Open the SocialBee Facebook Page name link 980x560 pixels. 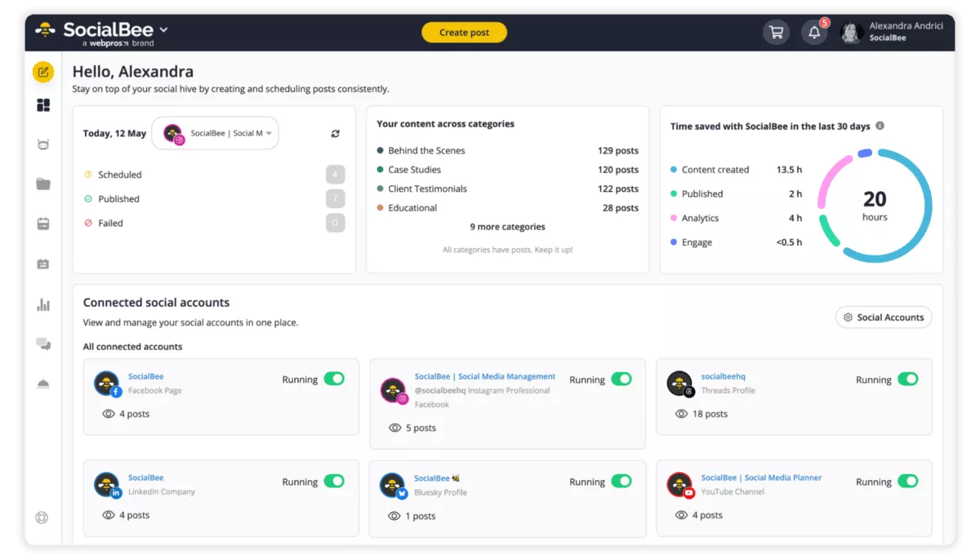(x=145, y=376)
